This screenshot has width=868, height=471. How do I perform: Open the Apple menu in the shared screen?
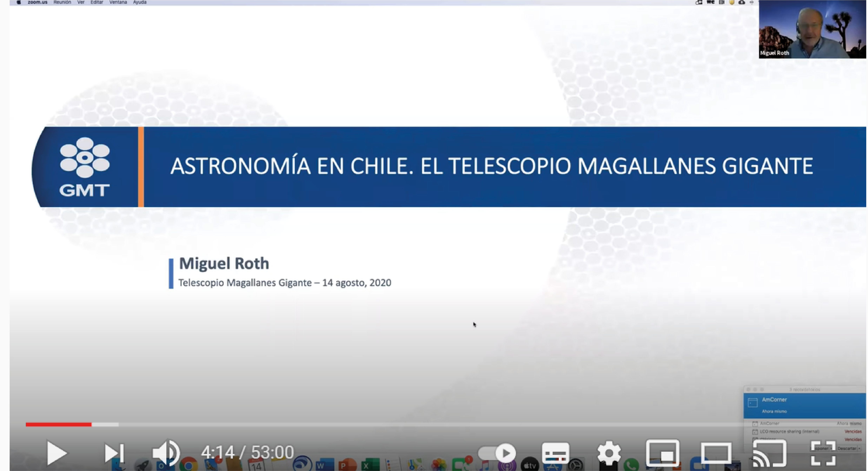click(x=19, y=2)
